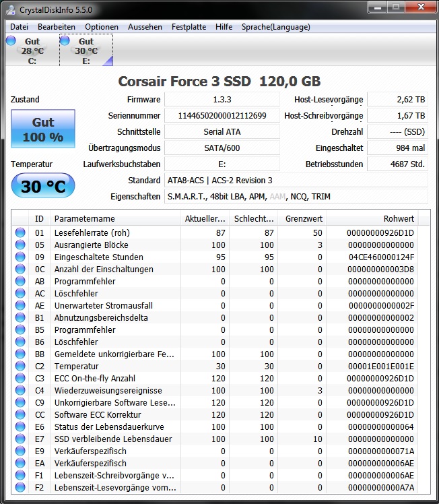This screenshot has height=504, width=439.
Task: Click the status orb in row F2
Action: [20, 487]
